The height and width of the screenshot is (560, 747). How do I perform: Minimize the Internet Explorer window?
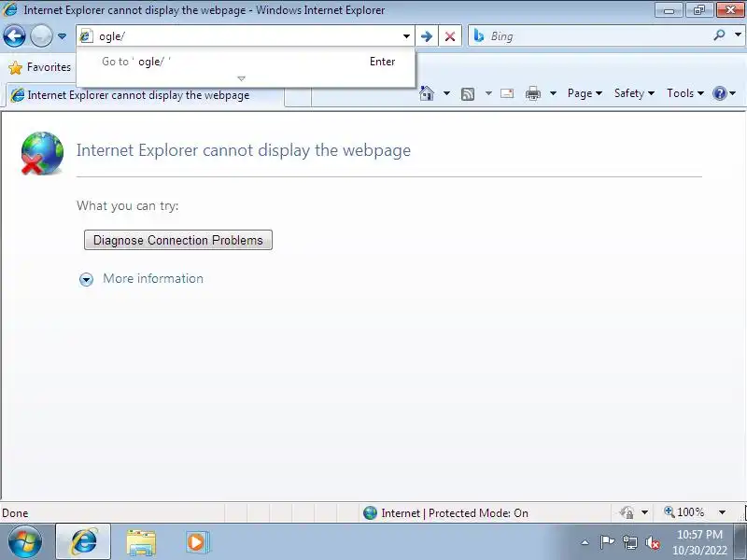[669, 10]
